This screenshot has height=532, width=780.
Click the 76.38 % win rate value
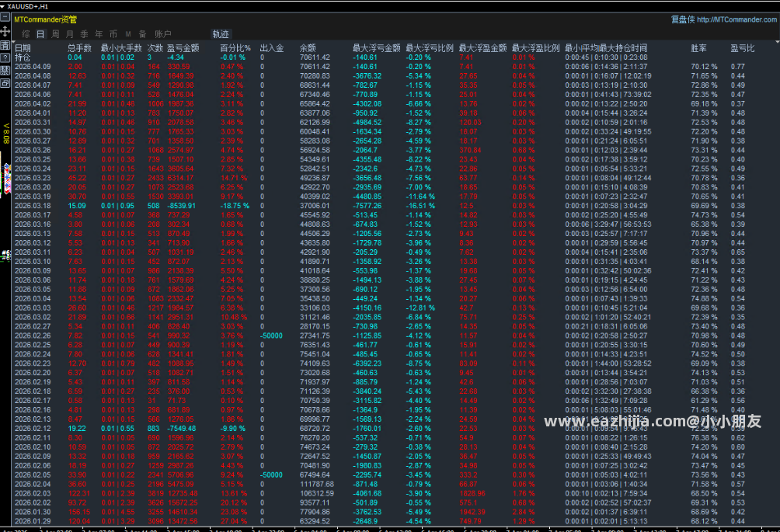pos(705,437)
